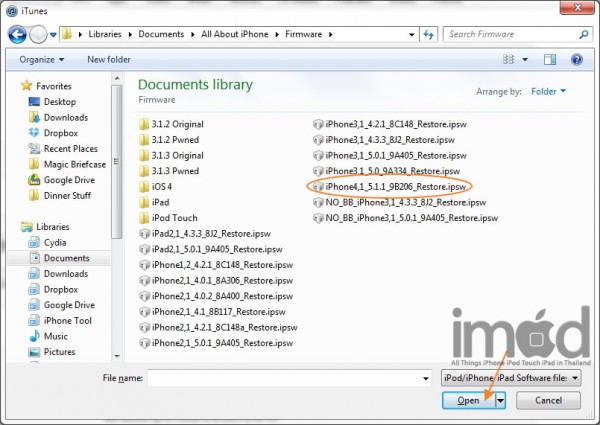
Task: Click the Open button
Action: pos(468,400)
